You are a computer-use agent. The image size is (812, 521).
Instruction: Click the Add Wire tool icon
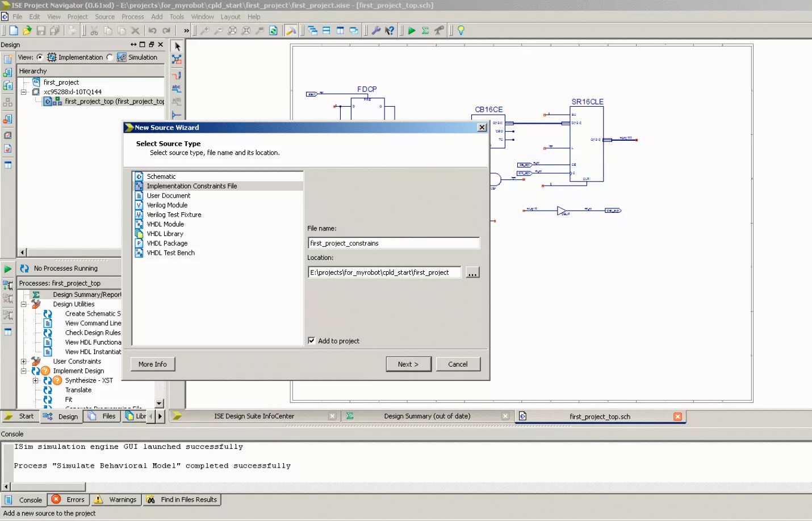tap(177, 75)
